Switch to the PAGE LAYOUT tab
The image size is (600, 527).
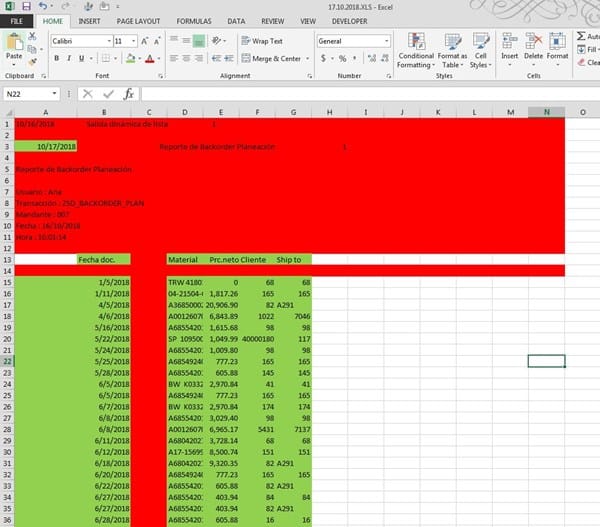(138, 21)
